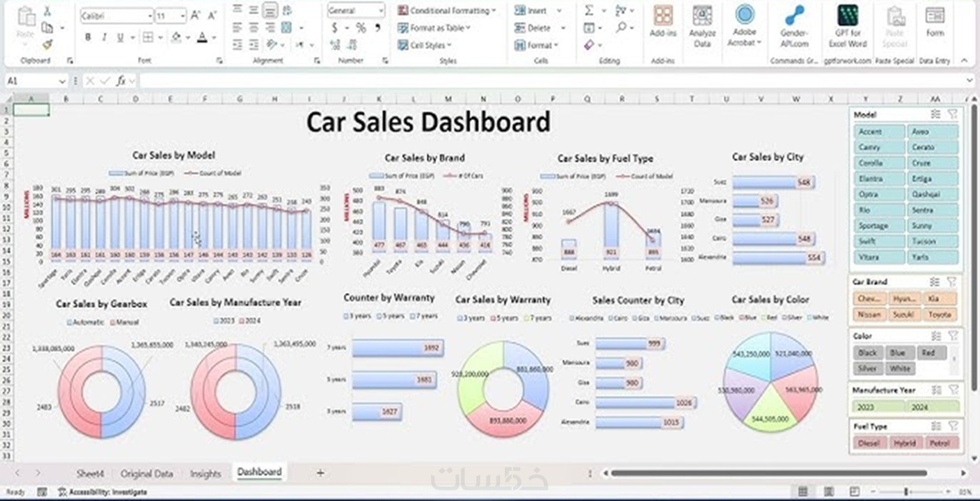Add a new sheet with plus button

[x=320, y=473]
